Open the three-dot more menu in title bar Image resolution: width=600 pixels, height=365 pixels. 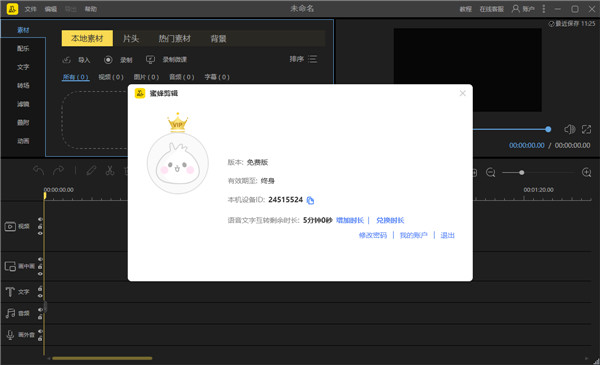click(544, 8)
